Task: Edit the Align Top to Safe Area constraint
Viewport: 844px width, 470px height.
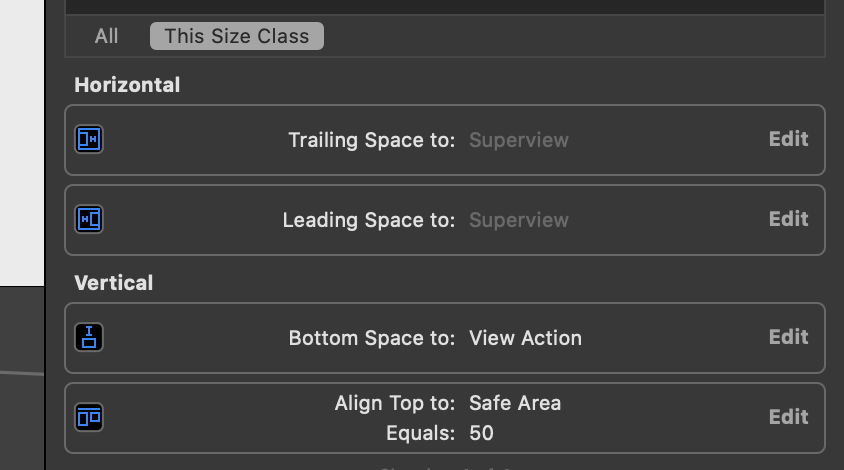Action: [x=788, y=417]
